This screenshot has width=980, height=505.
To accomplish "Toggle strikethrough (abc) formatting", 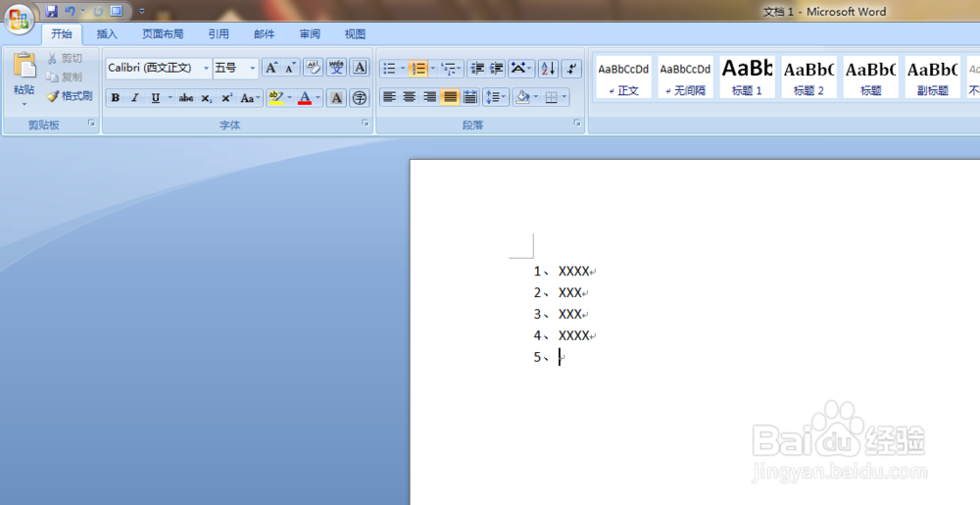I will point(185,98).
